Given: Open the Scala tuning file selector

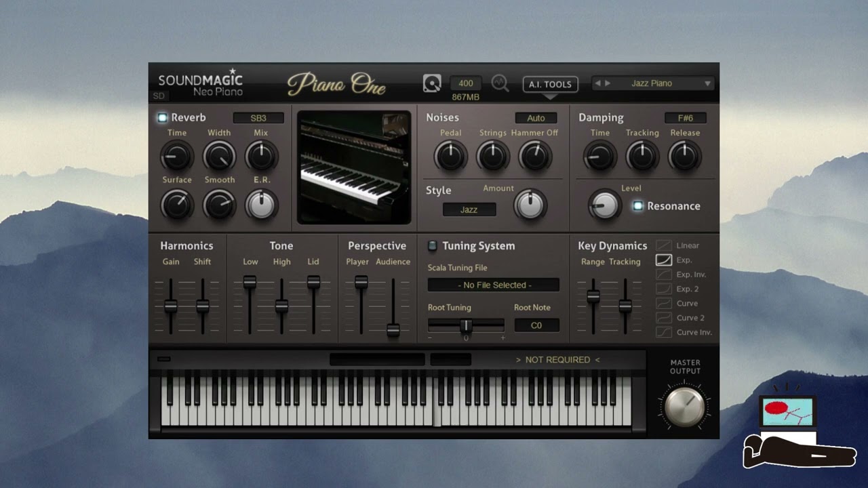Looking at the screenshot, I should [494, 285].
